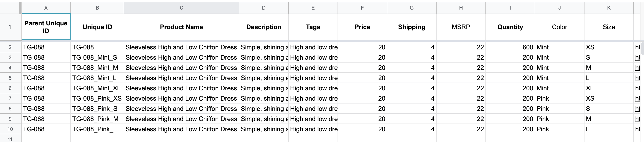Click the select-all corner box

point(10,8)
